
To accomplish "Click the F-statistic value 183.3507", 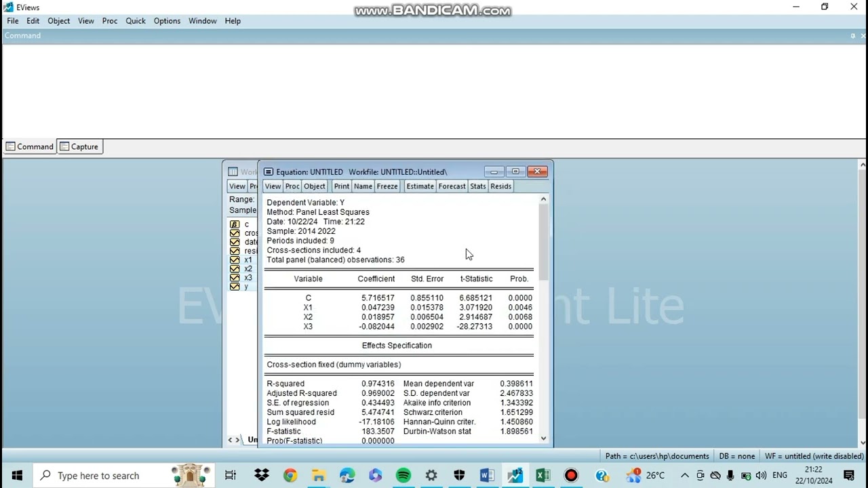I will coord(378,431).
